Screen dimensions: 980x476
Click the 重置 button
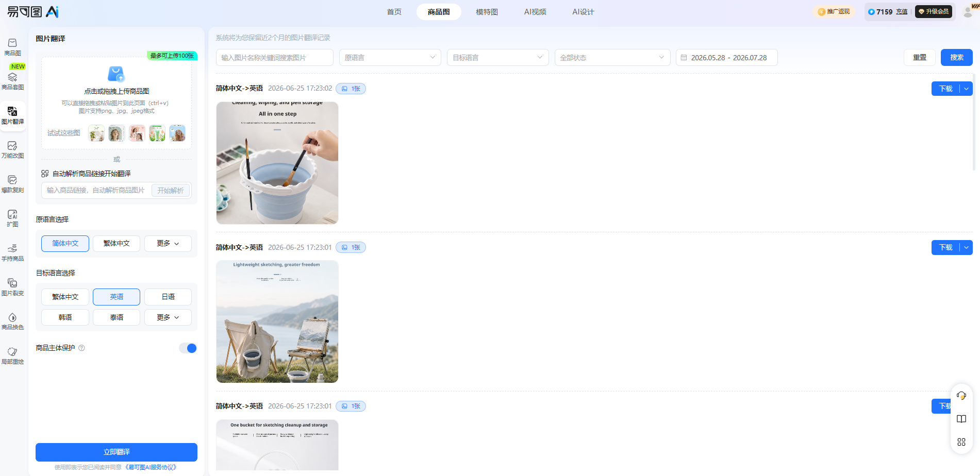click(920, 58)
